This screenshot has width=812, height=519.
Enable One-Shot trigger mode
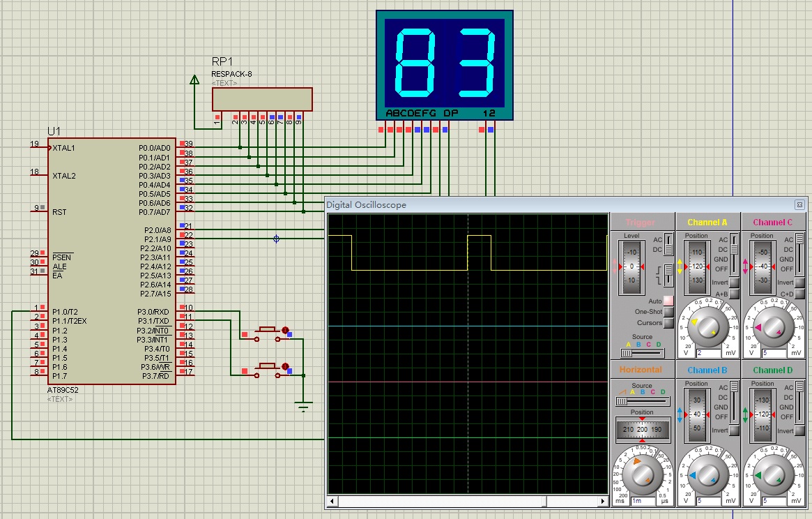click(668, 312)
